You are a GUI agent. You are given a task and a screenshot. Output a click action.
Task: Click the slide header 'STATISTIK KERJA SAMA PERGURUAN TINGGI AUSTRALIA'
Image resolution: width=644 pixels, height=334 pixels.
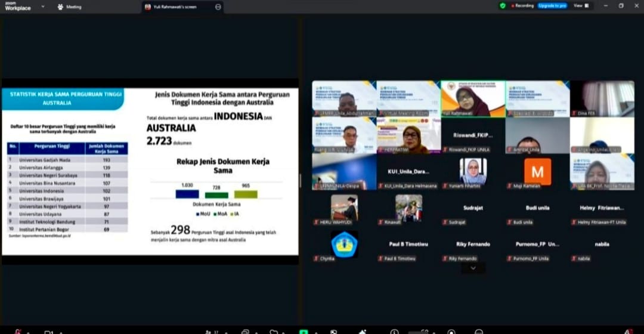[x=65, y=98]
